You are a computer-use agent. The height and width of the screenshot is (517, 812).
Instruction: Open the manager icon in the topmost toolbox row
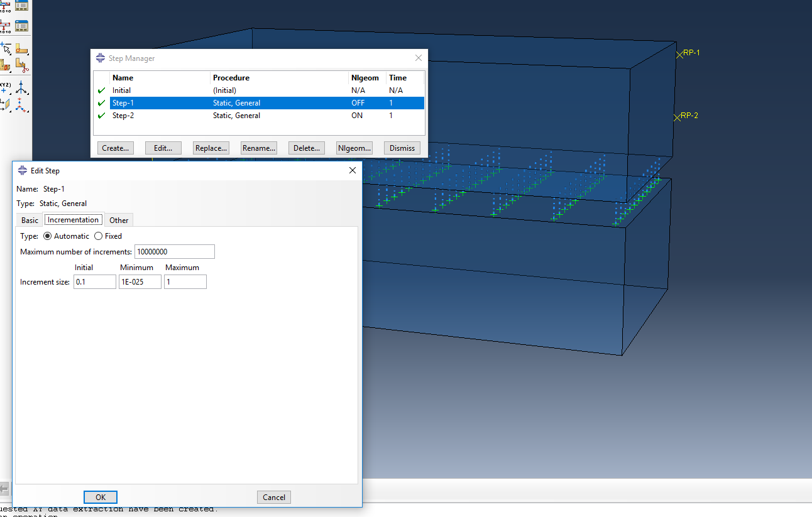point(22,5)
